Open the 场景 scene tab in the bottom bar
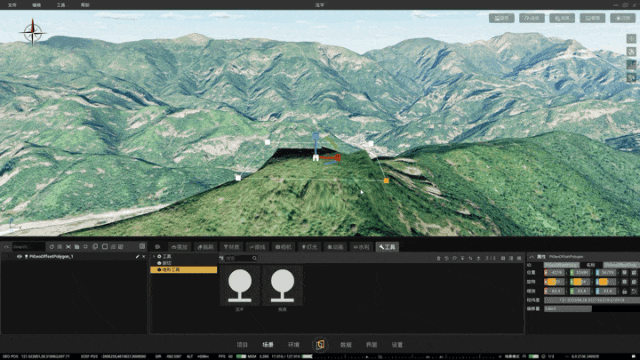The image size is (640, 360). coord(268,345)
